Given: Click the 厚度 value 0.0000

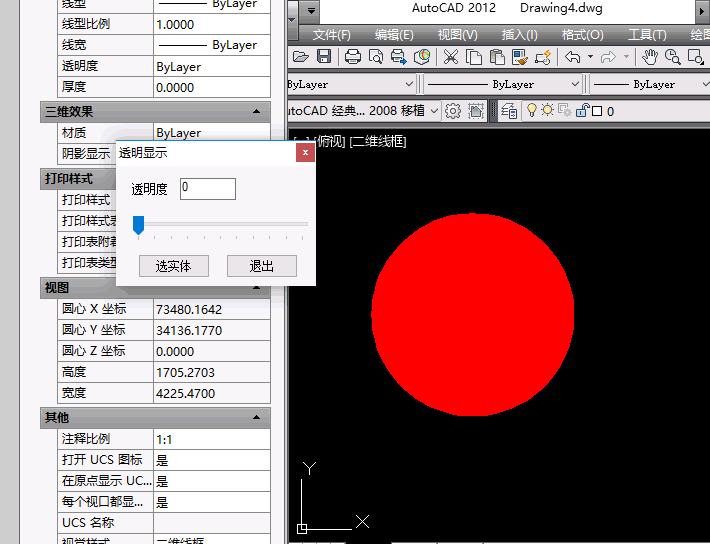Looking at the screenshot, I should click(212, 87).
